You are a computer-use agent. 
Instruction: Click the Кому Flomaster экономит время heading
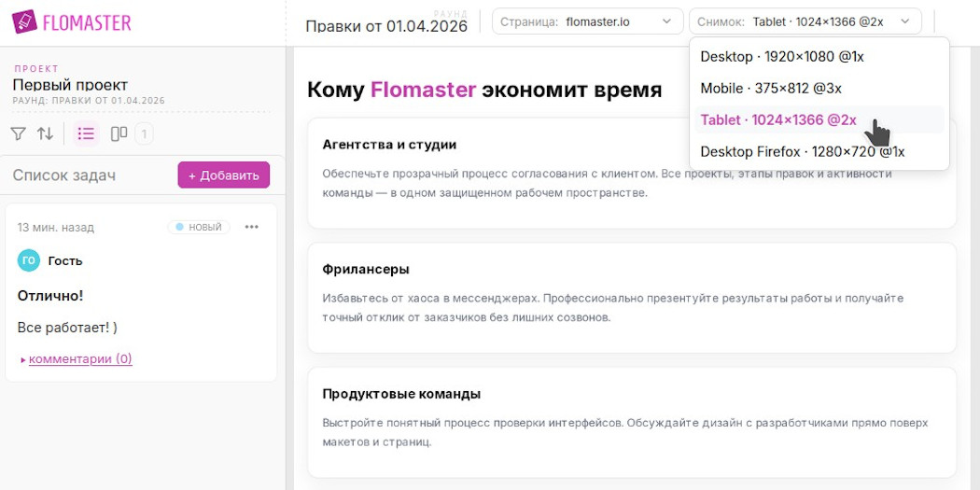[x=484, y=90]
